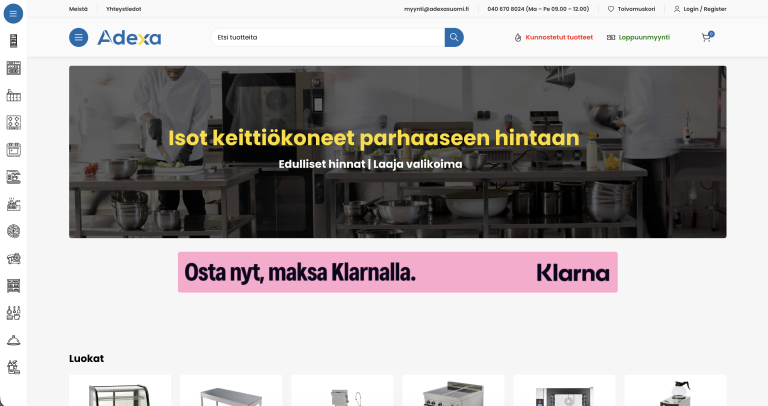Select the oven category sidebar icon

point(14,150)
